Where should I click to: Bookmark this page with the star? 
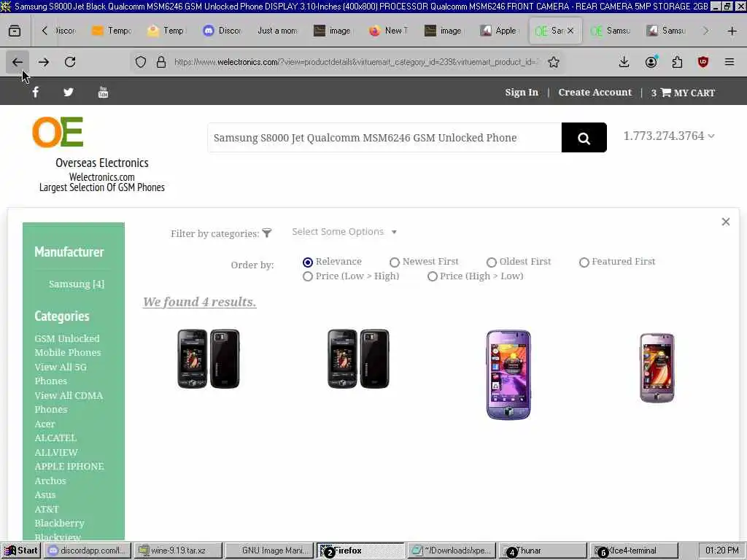[x=553, y=62]
